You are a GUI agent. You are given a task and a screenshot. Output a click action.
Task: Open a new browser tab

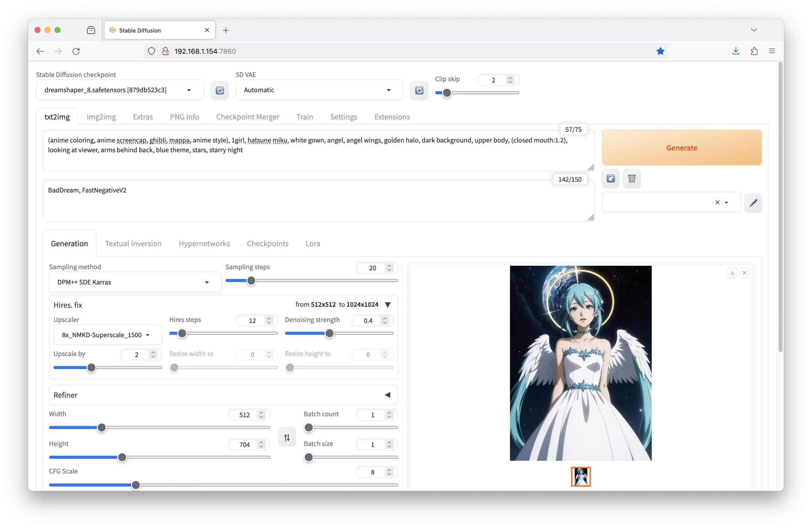click(x=226, y=30)
